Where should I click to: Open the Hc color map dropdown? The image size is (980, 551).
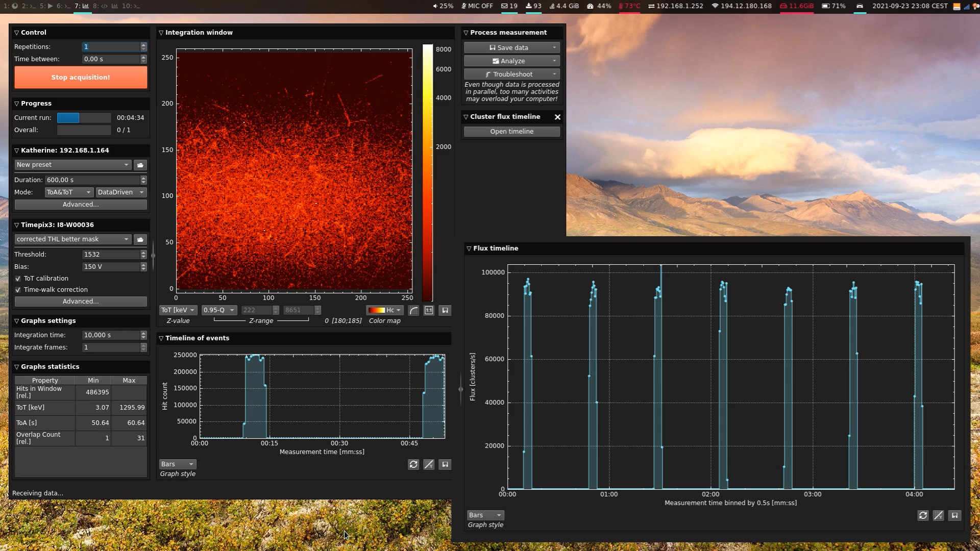point(385,310)
